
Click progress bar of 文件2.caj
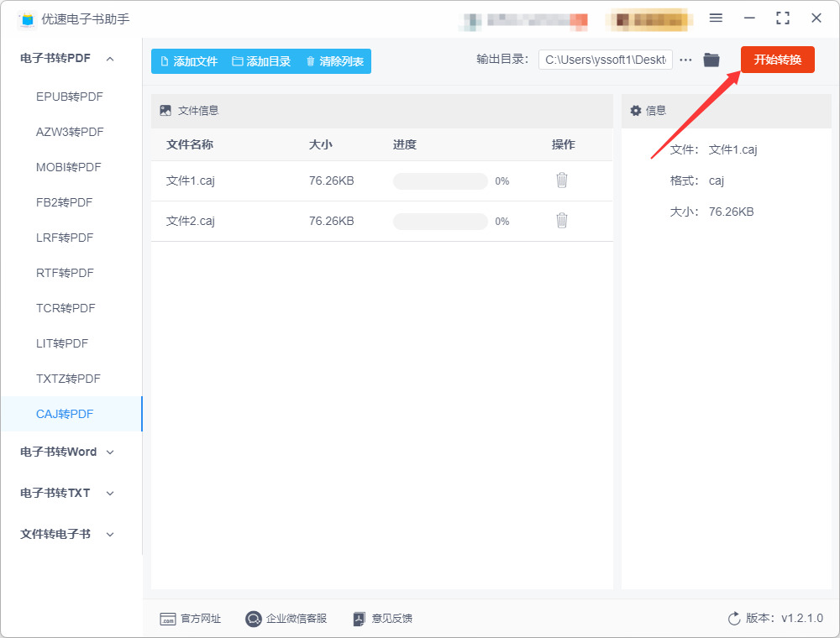[x=440, y=221]
